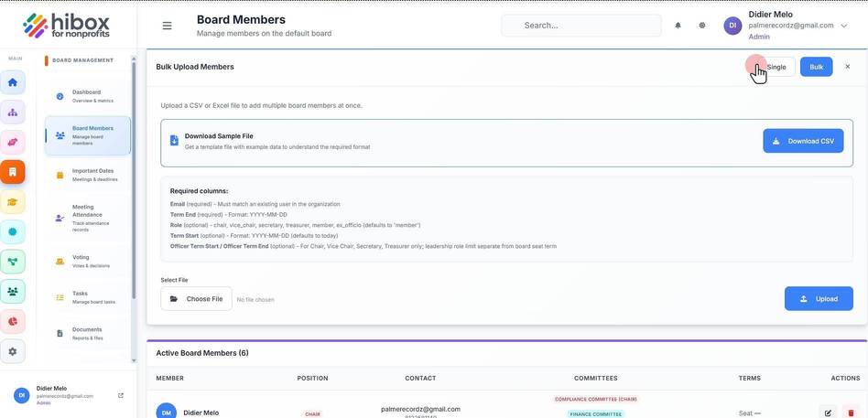Click the hibox for nonprofits logo
Screen dimensions: 868x418
tap(67, 26)
